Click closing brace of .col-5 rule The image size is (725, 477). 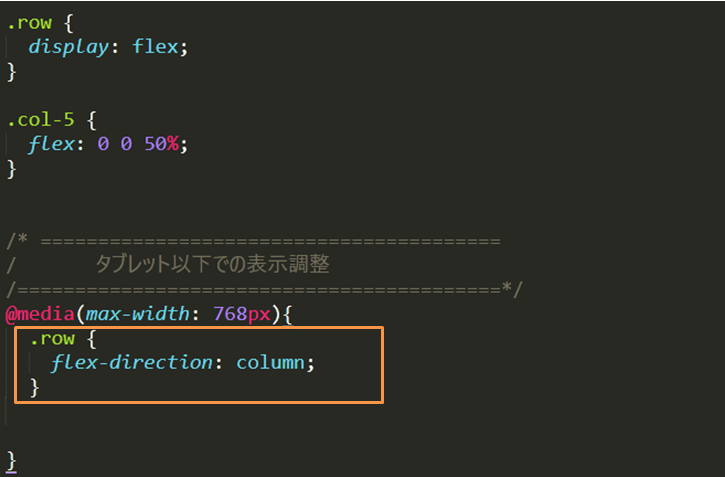12,169
